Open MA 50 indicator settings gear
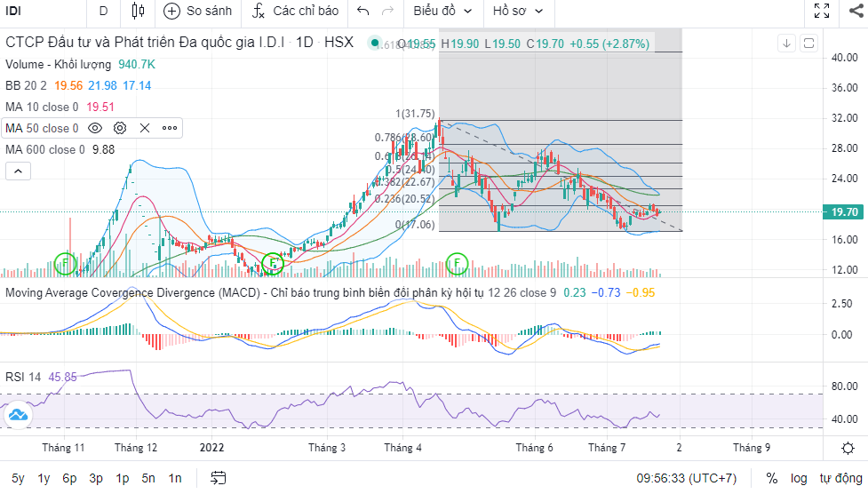868x494 pixels. [120, 128]
